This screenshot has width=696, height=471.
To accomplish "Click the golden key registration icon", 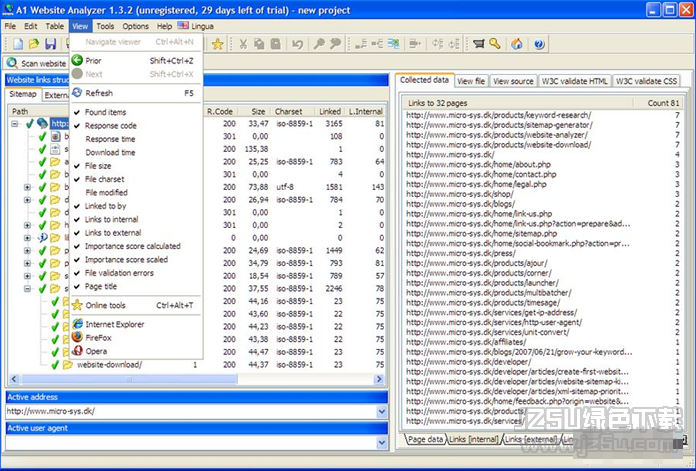I will click(494, 44).
